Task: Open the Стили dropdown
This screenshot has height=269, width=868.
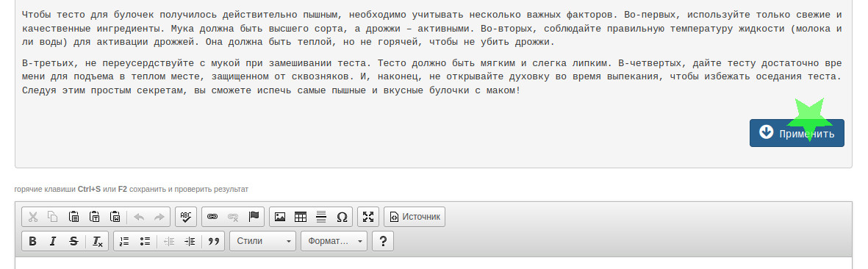Action: (262, 241)
